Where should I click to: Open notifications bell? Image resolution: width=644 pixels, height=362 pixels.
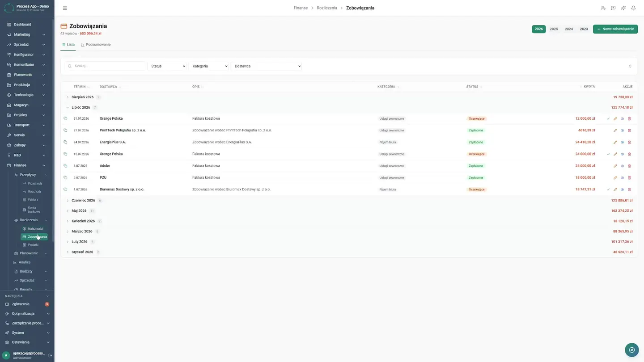(x=633, y=8)
